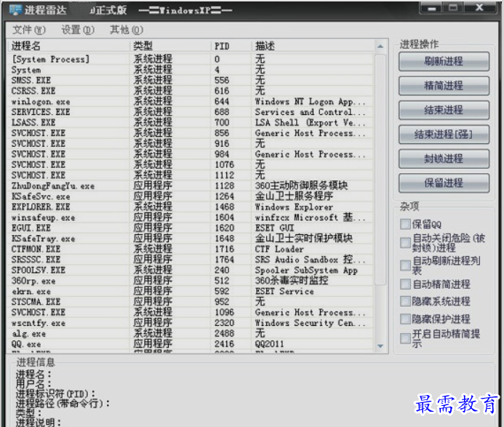Click the scroll up arrow of process list

(380, 47)
